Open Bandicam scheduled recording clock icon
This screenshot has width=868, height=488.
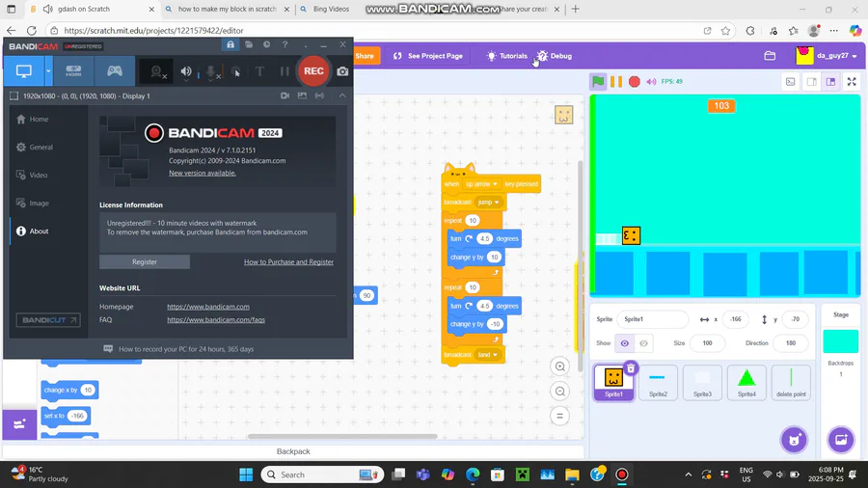(x=267, y=44)
